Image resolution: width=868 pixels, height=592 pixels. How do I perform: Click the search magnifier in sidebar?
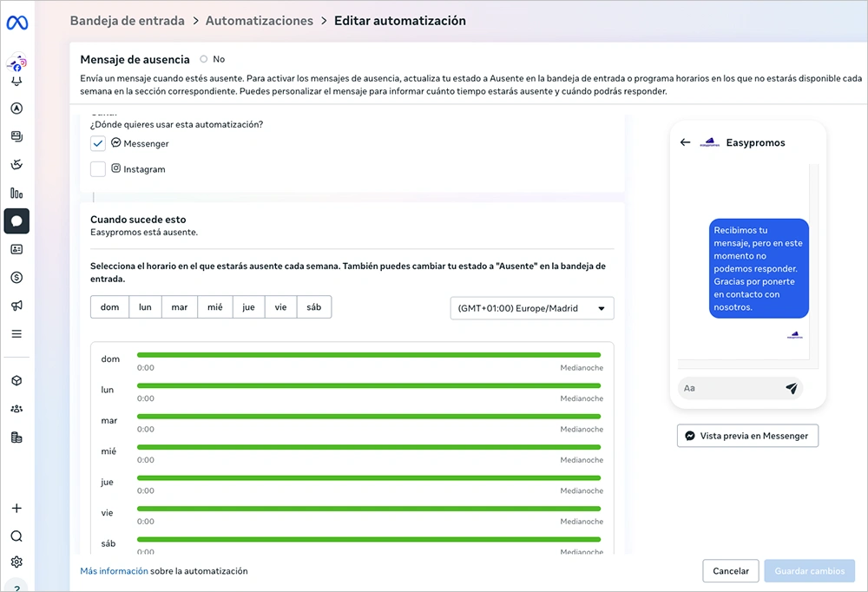pos(16,536)
